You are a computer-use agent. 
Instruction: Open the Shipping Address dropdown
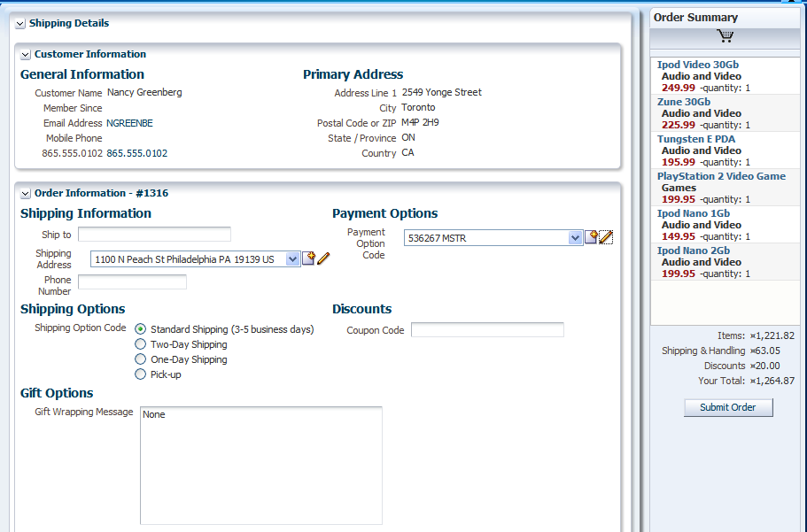(x=292, y=258)
